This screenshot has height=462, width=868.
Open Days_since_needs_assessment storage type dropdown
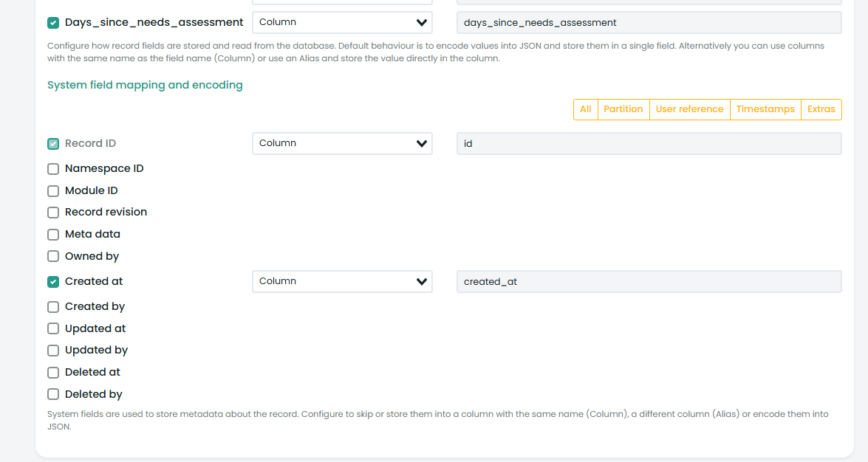tap(342, 22)
